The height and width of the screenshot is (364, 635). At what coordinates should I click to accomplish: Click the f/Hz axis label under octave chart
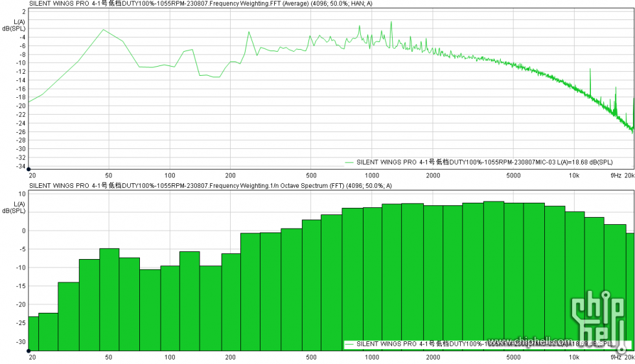pos(616,357)
